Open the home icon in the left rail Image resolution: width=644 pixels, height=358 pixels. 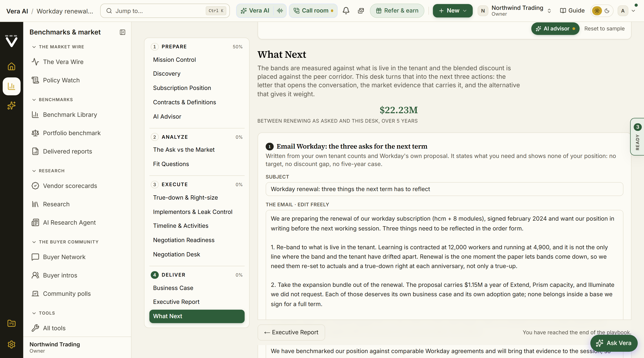(11, 66)
